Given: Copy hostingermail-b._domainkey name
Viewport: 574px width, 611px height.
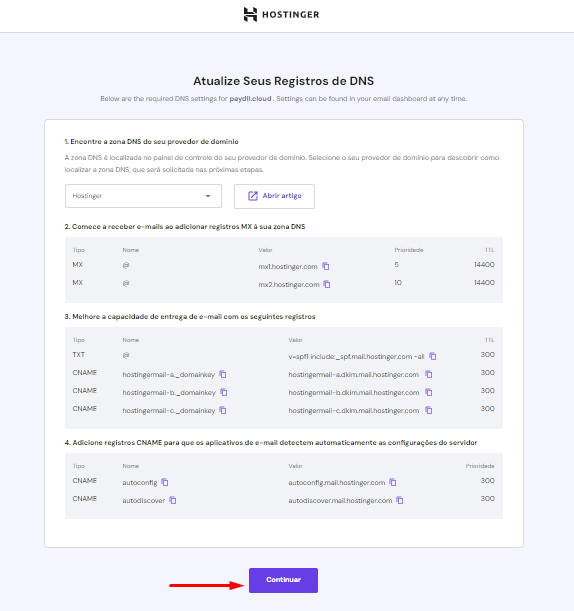Looking at the screenshot, I should pos(224,392).
